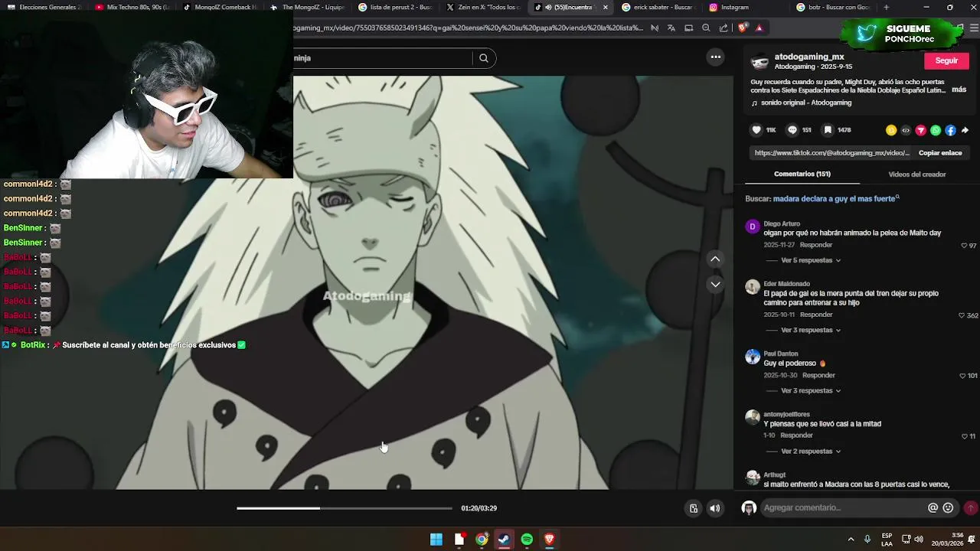Open Brave Shields lion icon
This screenshot has width=980, height=551.
(742, 28)
